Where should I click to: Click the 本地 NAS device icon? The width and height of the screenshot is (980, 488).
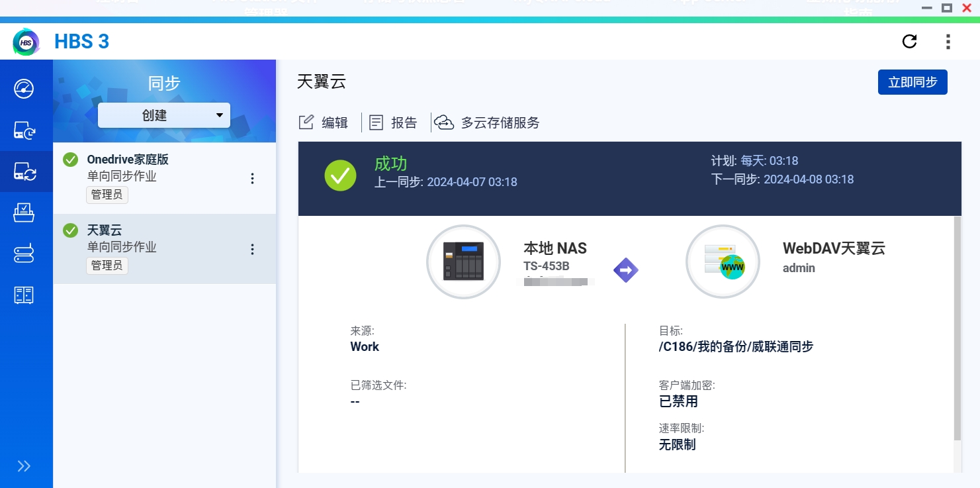tap(463, 262)
